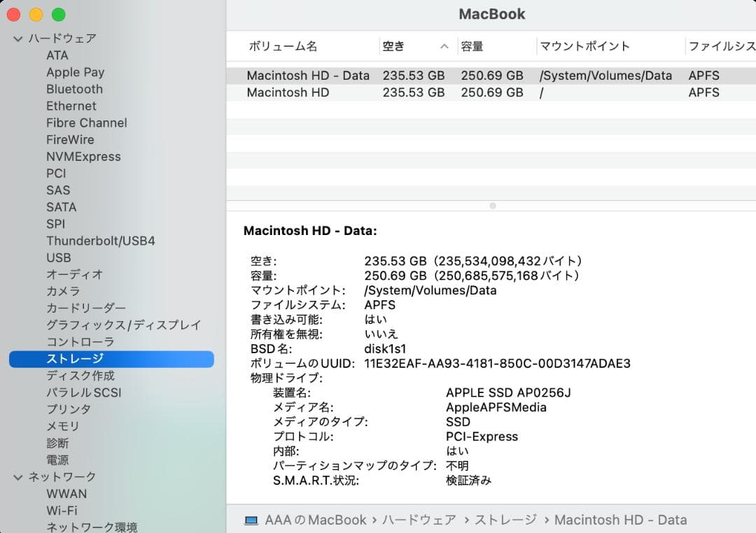The image size is (756, 533).
Task: Open the USB hardware section
Action: coord(58,257)
